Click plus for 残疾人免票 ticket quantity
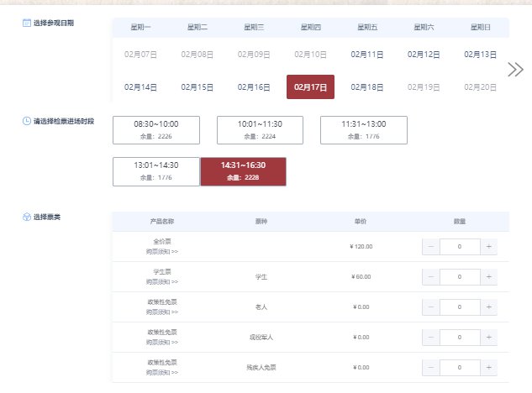Image resolution: width=532 pixels, height=393 pixels. click(x=489, y=368)
